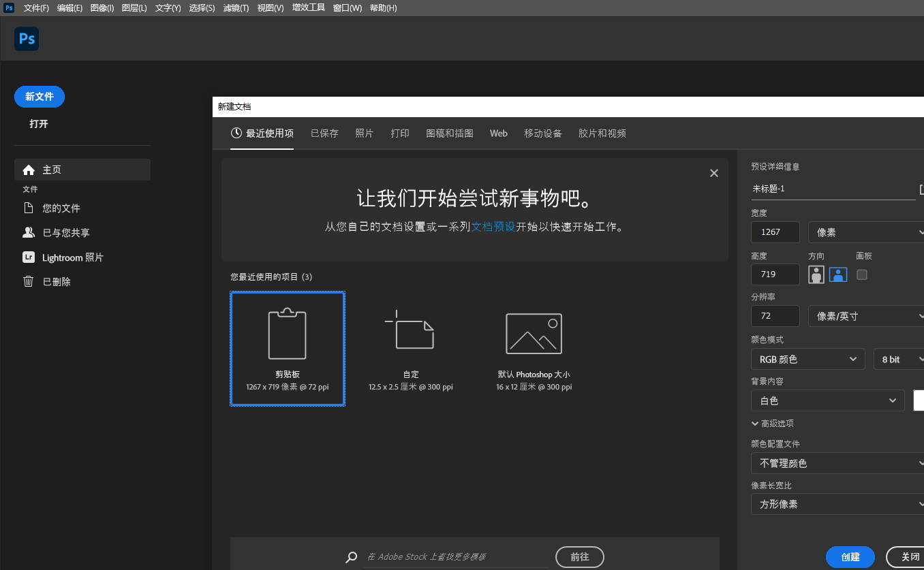This screenshot has width=924, height=570.
Task: Select the 自定 preset thumbnail
Action: 411,349
